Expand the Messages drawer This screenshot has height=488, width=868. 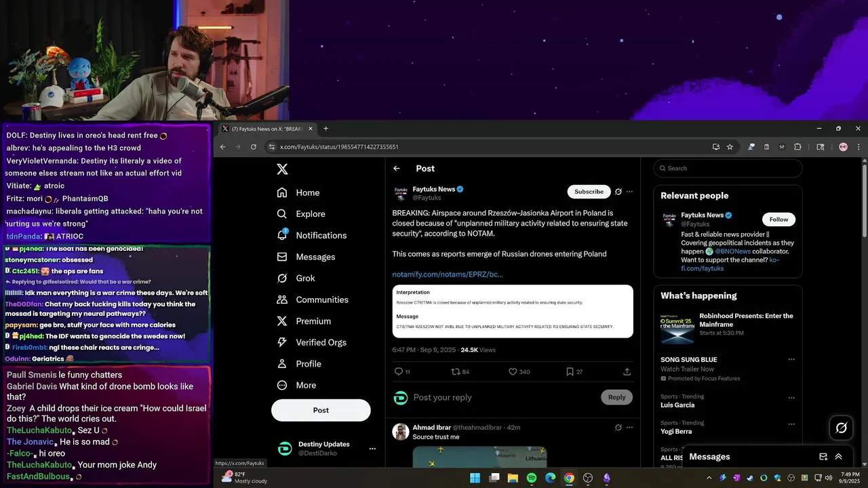tap(838, 457)
